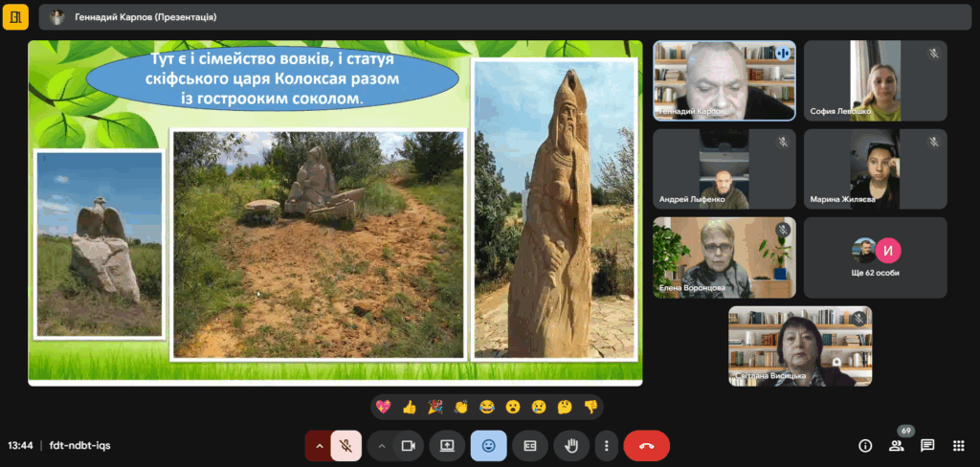Show the participants list panel

pos(897,446)
